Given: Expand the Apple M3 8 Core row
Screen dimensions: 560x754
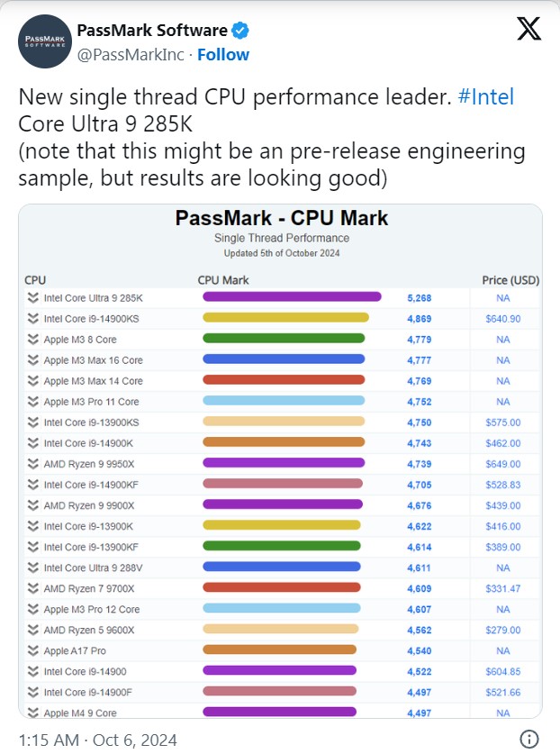Looking at the screenshot, I should coord(33,339).
